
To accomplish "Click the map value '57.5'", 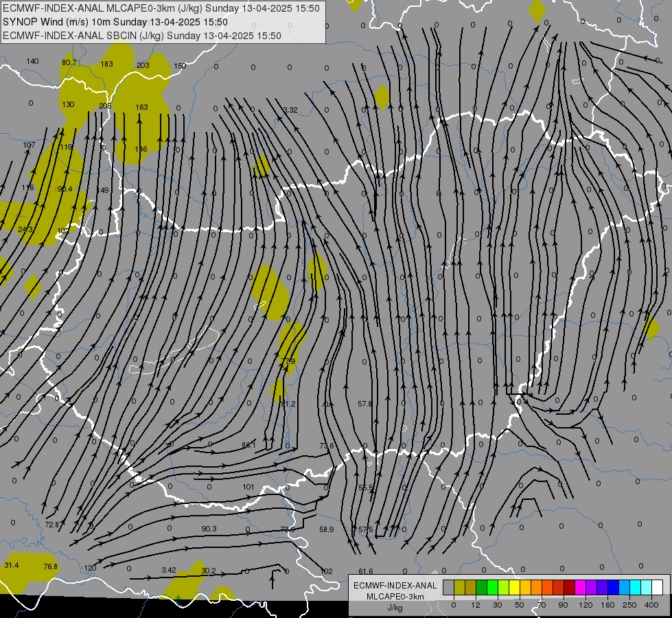I will point(366,529).
